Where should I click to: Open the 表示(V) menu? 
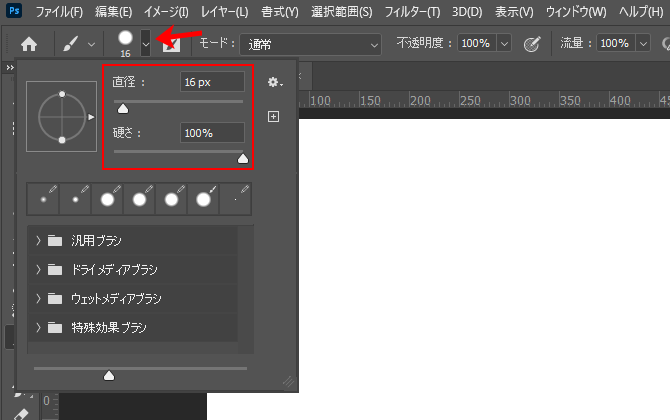(x=514, y=12)
